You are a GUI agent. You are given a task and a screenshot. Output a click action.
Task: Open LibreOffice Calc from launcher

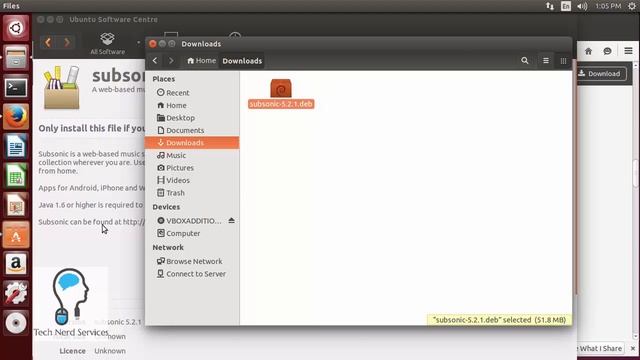coord(16,176)
